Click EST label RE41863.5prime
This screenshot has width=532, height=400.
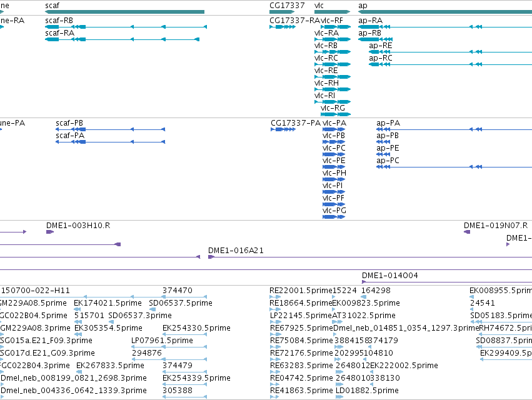(x=301, y=391)
